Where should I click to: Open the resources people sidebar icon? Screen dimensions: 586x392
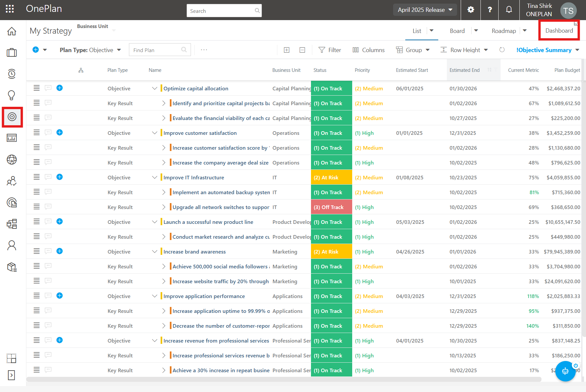(x=12, y=181)
